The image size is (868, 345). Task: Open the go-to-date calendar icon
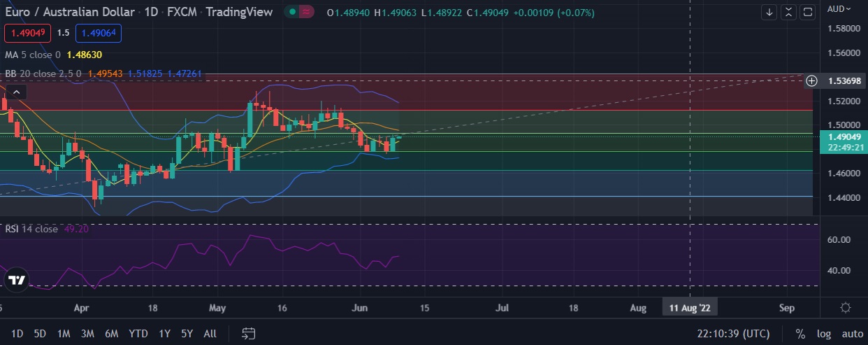[x=248, y=333]
